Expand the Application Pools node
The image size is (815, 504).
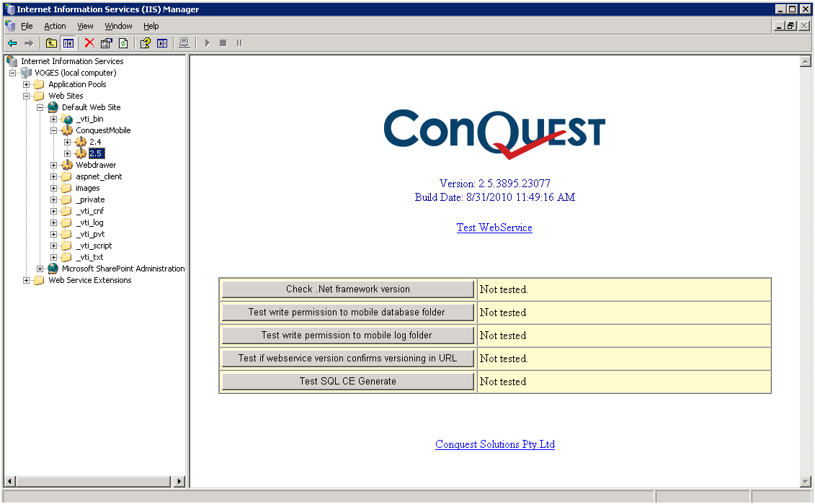click(x=26, y=84)
